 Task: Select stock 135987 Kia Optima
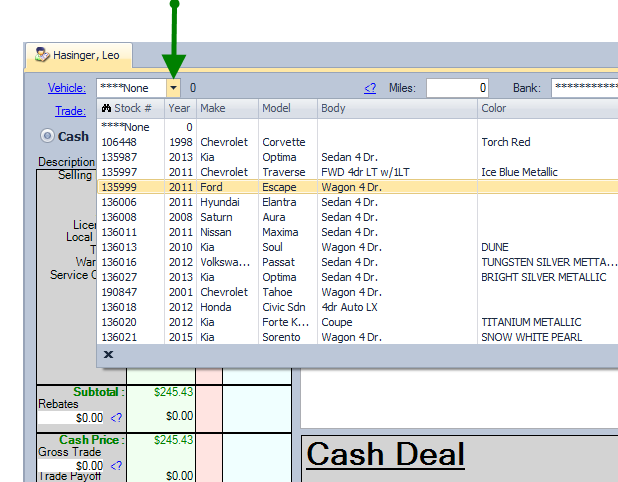click(x=357, y=157)
